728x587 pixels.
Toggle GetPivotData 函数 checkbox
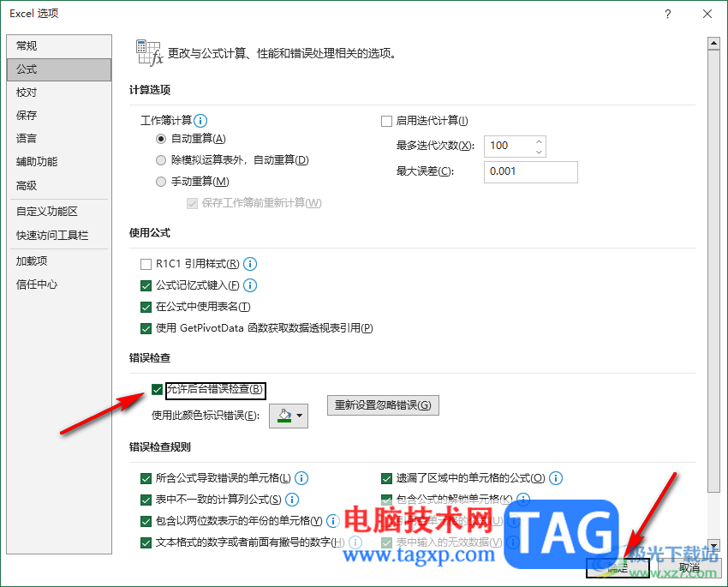pyautogui.click(x=146, y=328)
